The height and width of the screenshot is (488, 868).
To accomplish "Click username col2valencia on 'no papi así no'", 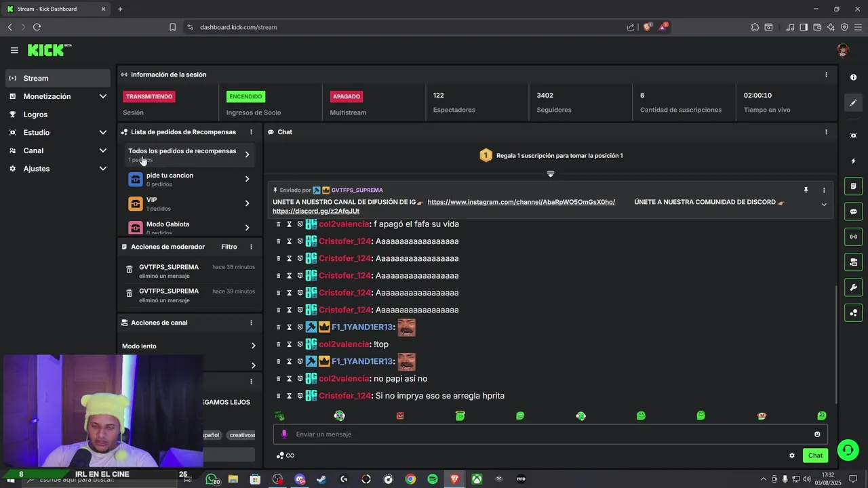I will coord(344,379).
